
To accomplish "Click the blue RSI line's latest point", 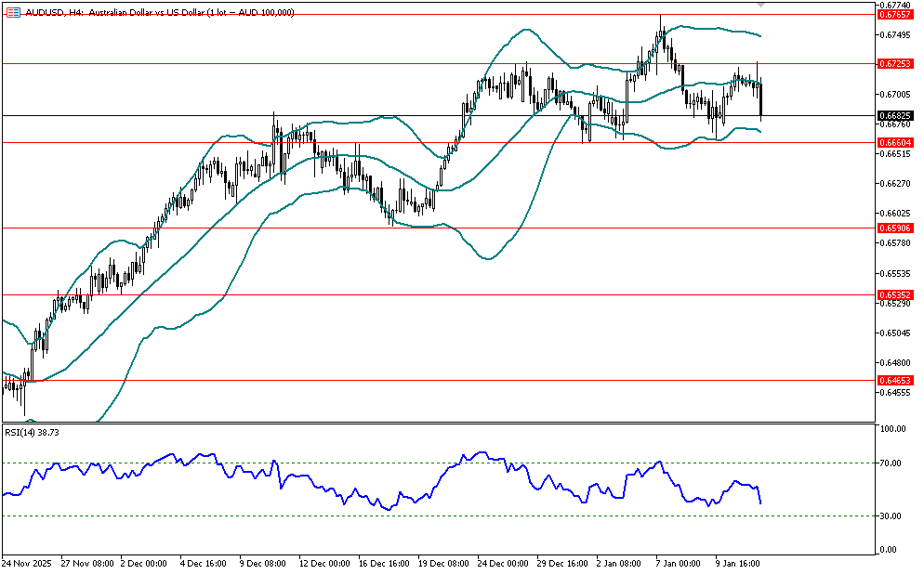I will coord(761,503).
